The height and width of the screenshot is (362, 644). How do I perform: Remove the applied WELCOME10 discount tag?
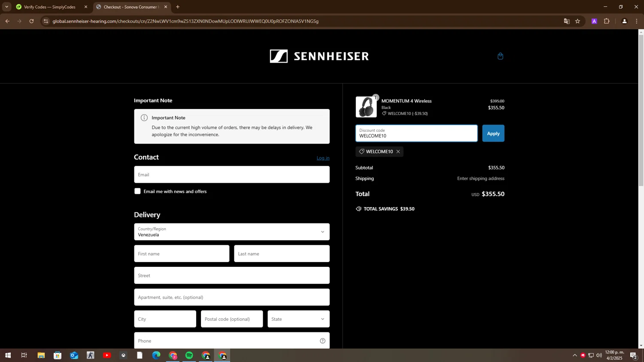[398, 151]
